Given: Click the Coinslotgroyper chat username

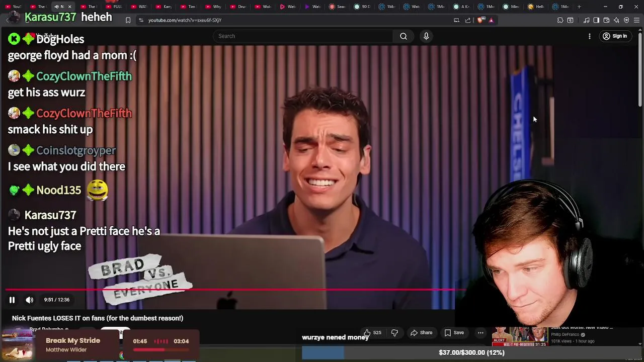Looking at the screenshot, I should pos(76,150).
